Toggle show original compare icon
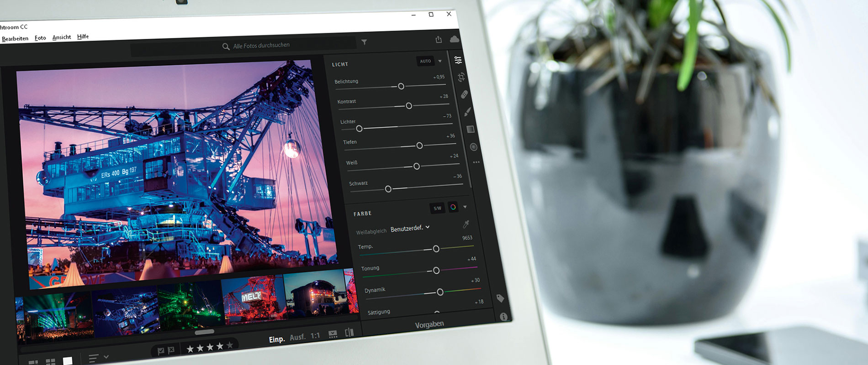Screen dimensions: 868x365 349,333
